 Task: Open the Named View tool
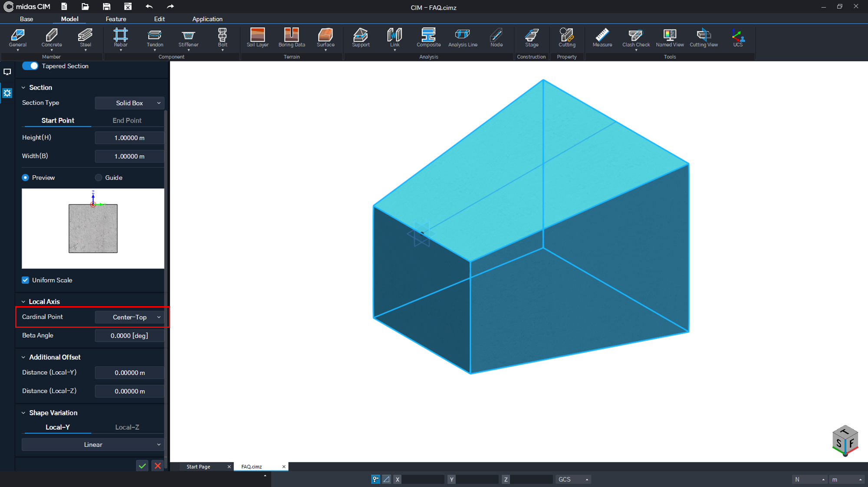click(x=670, y=38)
